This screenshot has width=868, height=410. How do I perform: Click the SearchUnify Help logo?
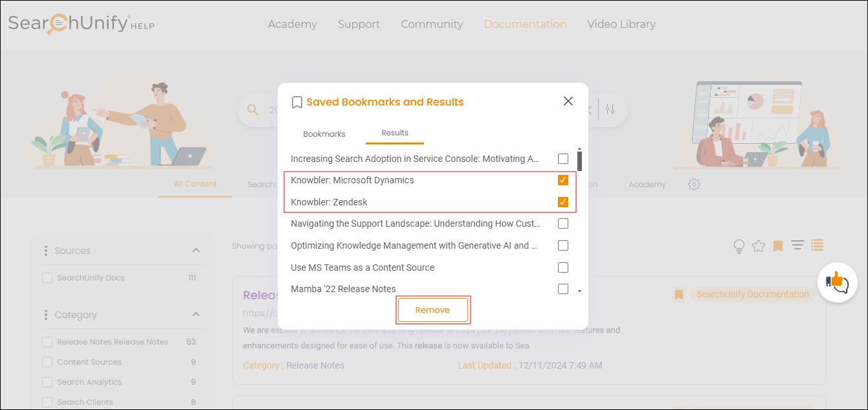81,24
